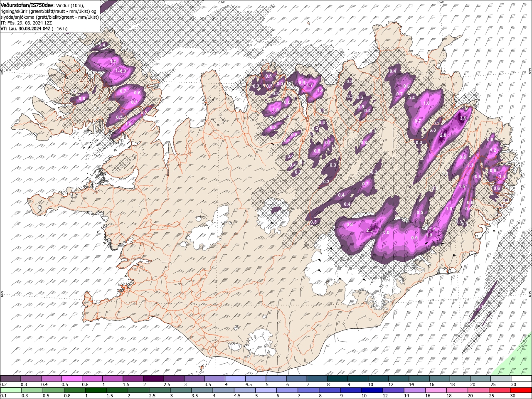532x399 pixels.
Task: Click the bright pink 0.5–0.8 swatch in top legend row
Action: tap(71, 379)
